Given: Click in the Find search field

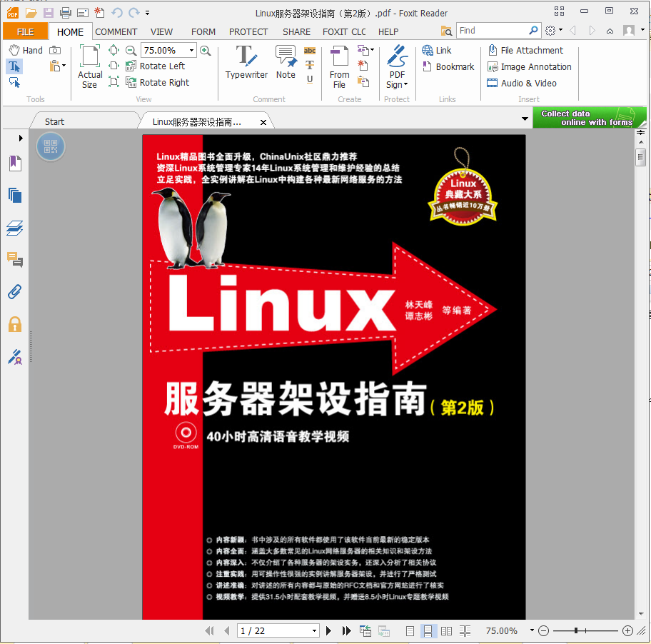Looking at the screenshot, I should click(x=492, y=30).
